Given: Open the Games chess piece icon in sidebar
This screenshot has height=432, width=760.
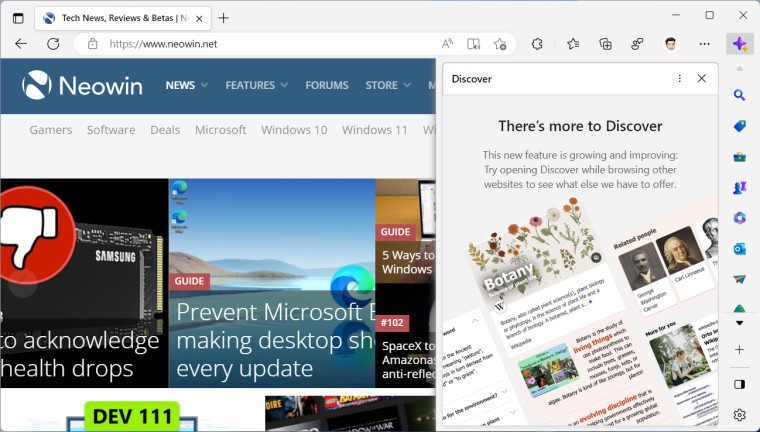Looking at the screenshot, I should click(739, 188).
